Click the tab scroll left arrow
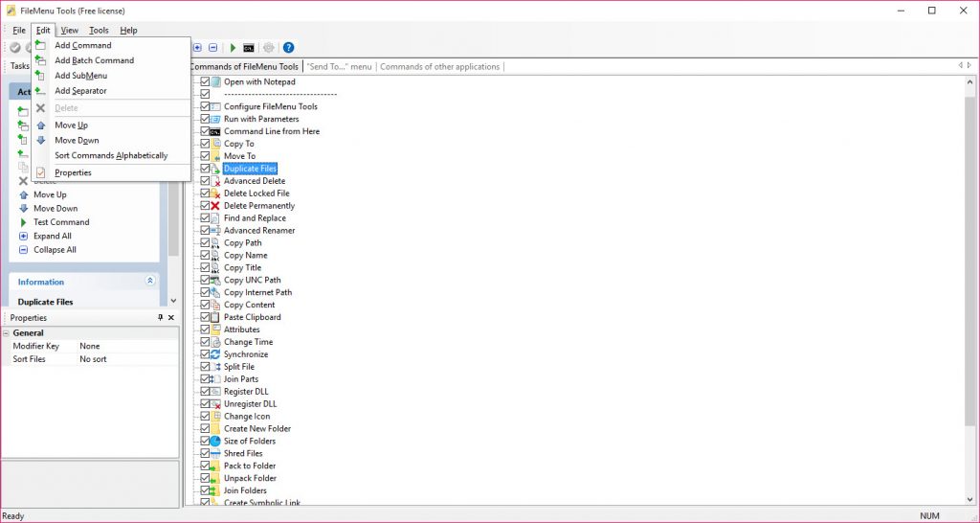980x523 pixels. click(961, 66)
